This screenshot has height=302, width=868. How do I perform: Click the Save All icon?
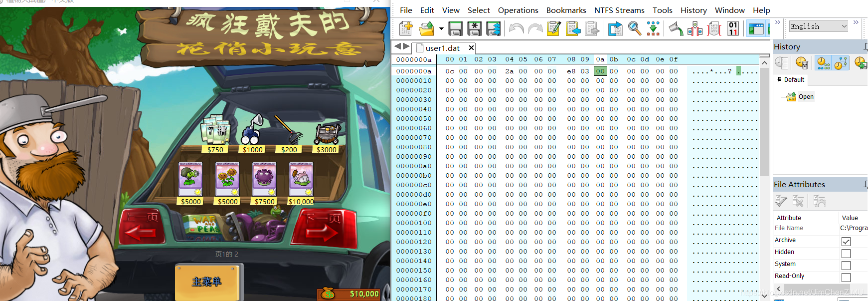point(494,28)
